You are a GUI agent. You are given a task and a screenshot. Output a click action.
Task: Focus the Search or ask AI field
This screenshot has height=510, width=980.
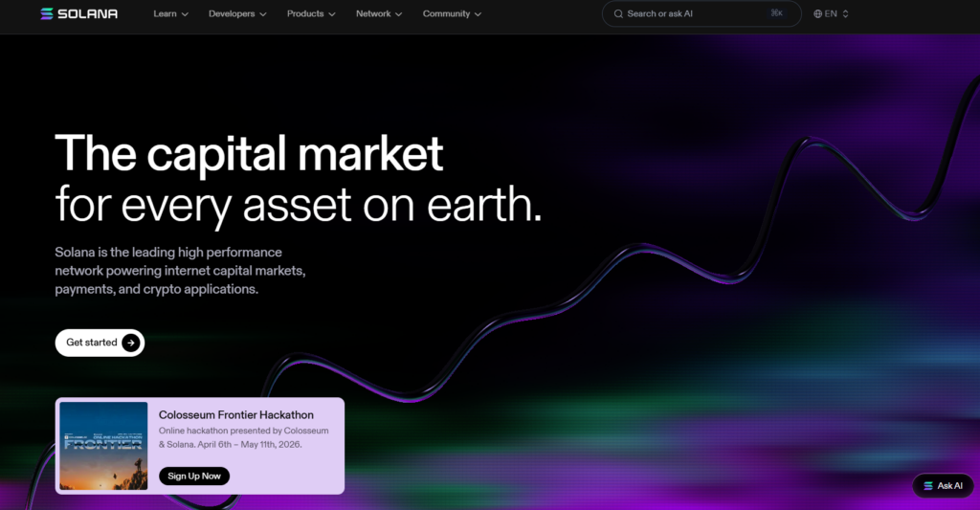tap(702, 13)
